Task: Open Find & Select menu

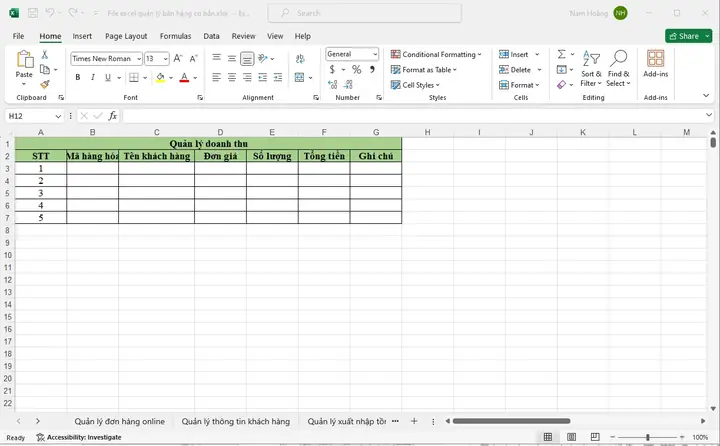Action: (618, 69)
